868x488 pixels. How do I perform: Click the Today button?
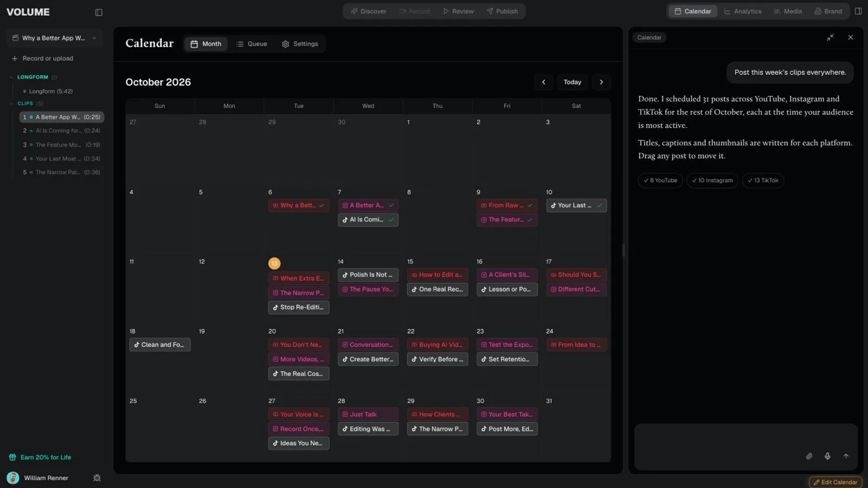click(572, 82)
